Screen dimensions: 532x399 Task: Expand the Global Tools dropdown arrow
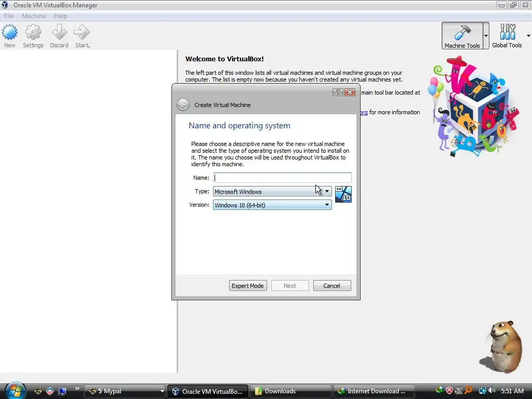528,36
